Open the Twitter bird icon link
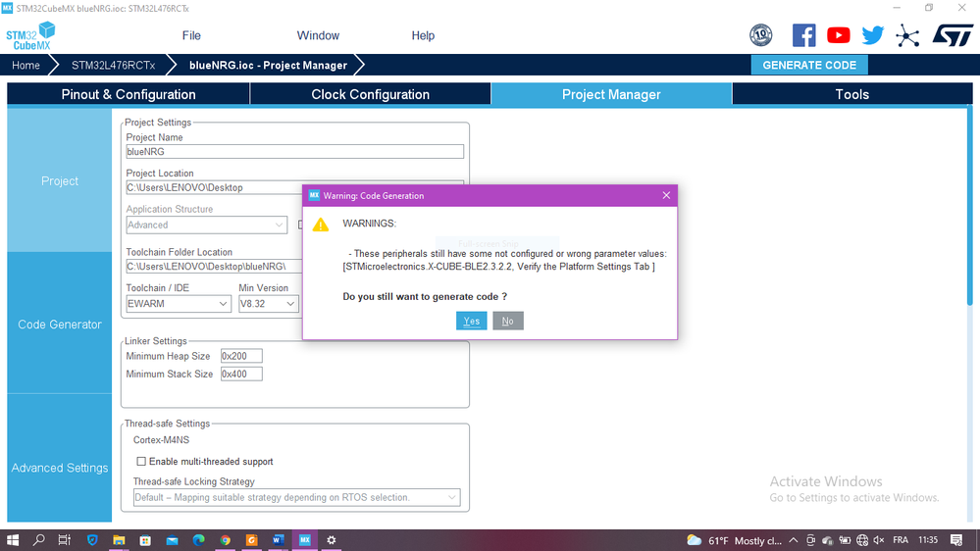 tap(872, 35)
